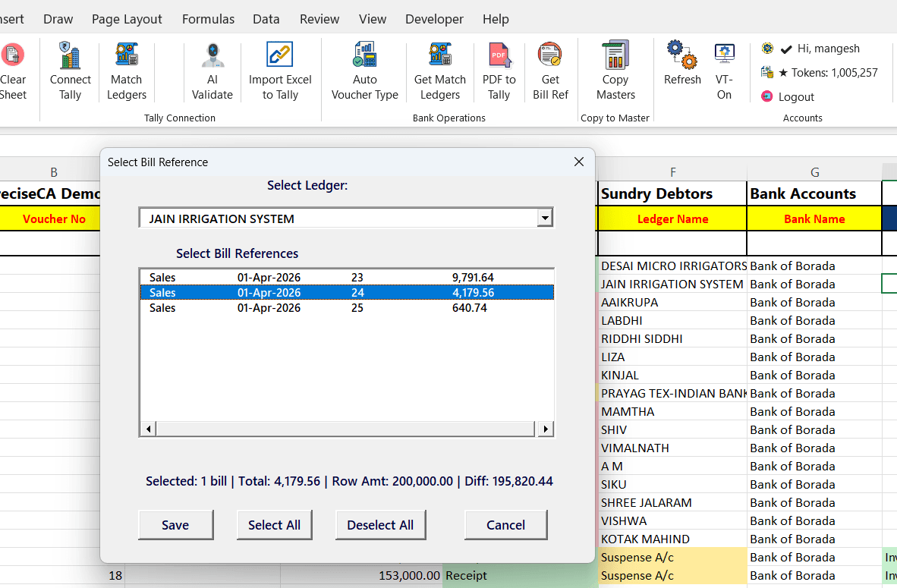Viewport: 897px width, 588px height.
Task: Click Import Excel to Tally icon
Action: pos(280,55)
